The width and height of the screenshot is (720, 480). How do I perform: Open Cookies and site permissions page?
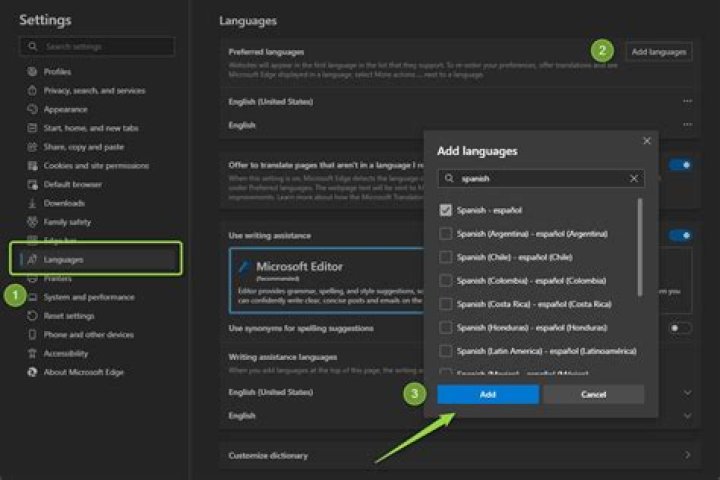pos(96,166)
